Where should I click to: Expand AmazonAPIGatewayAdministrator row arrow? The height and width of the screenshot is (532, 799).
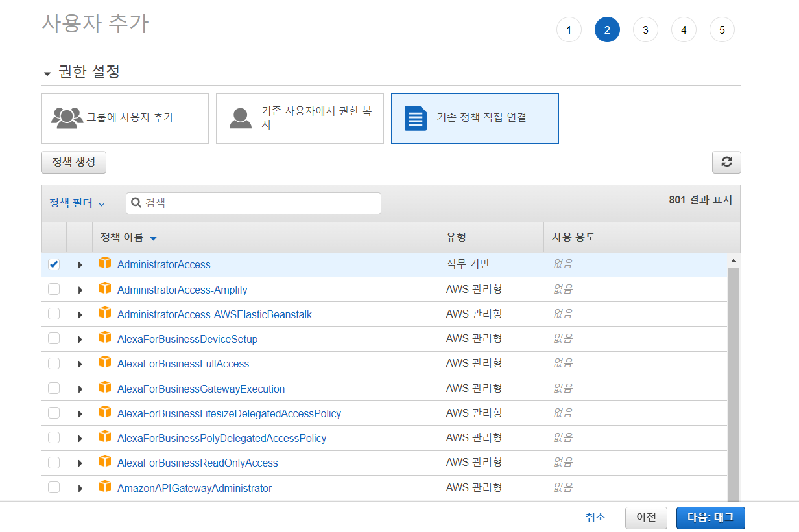(80, 488)
